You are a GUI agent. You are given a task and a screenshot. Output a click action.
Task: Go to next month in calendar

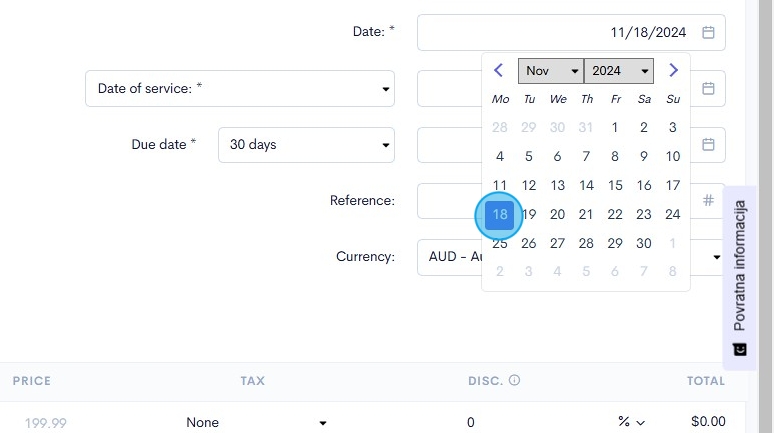[673, 70]
